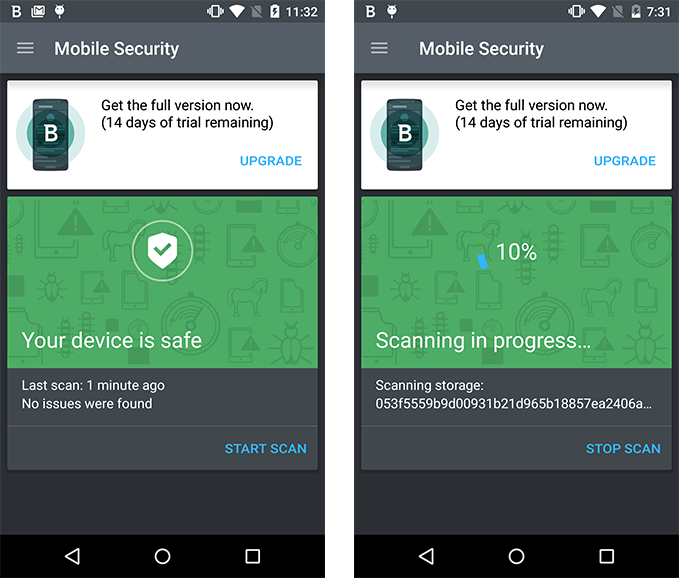
Task: Open hamburger menu on right phone screen
Action: click(x=379, y=48)
